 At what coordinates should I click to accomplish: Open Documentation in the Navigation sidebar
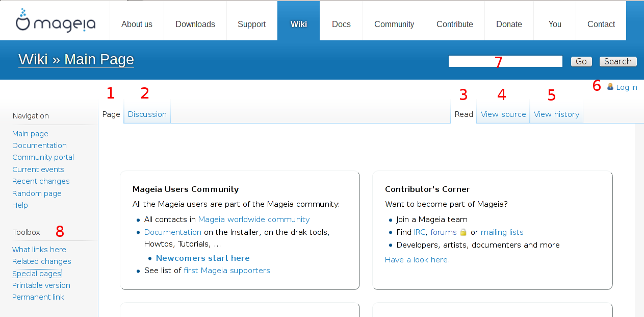click(39, 145)
